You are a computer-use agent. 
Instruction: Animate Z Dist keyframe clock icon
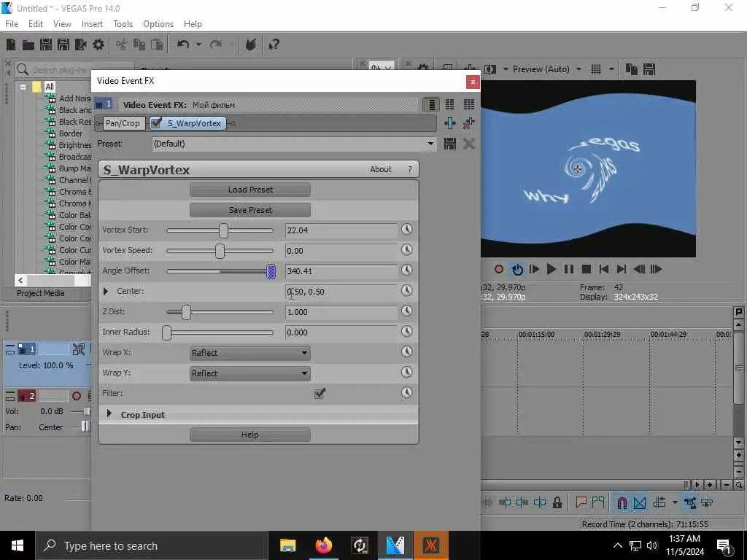(x=406, y=311)
